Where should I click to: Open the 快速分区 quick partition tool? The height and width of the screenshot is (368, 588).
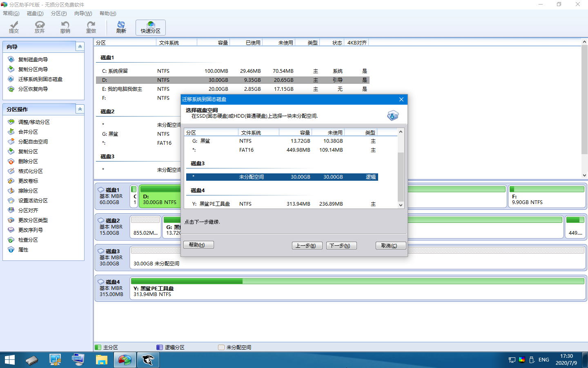(151, 27)
